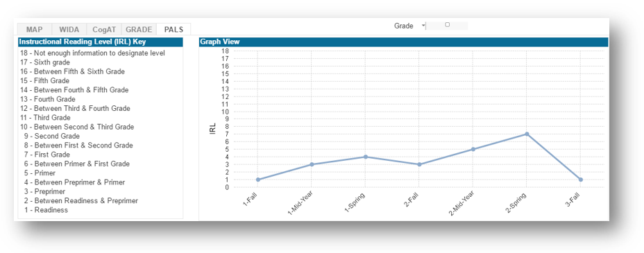
Task: Select the '15 - Fifth Grade' entry
Action: click(x=45, y=81)
